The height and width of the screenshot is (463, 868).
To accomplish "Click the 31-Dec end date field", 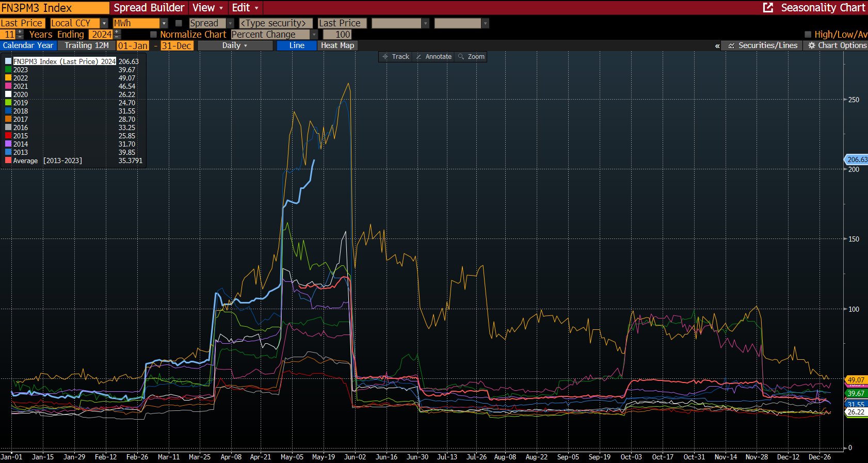I will 177,46.
